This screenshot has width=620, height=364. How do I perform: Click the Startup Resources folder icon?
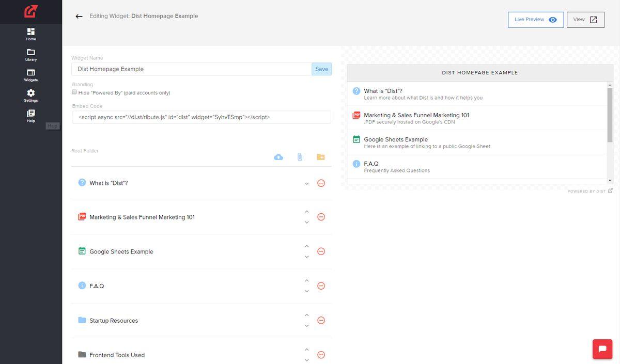(x=82, y=320)
